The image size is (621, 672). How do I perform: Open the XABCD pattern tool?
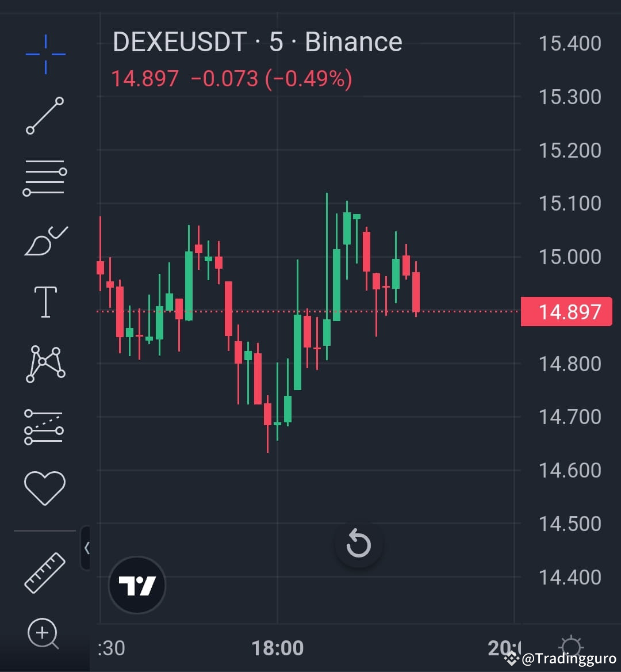click(45, 362)
